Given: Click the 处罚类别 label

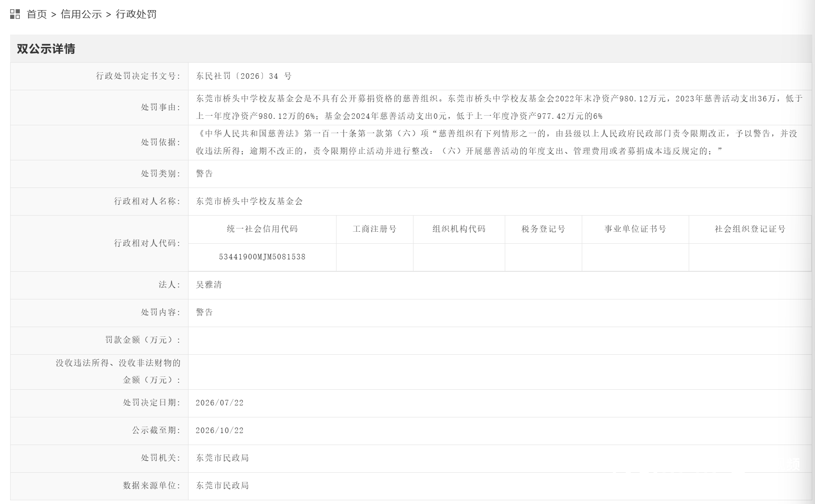Looking at the screenshot, I should tap(161, 174).
